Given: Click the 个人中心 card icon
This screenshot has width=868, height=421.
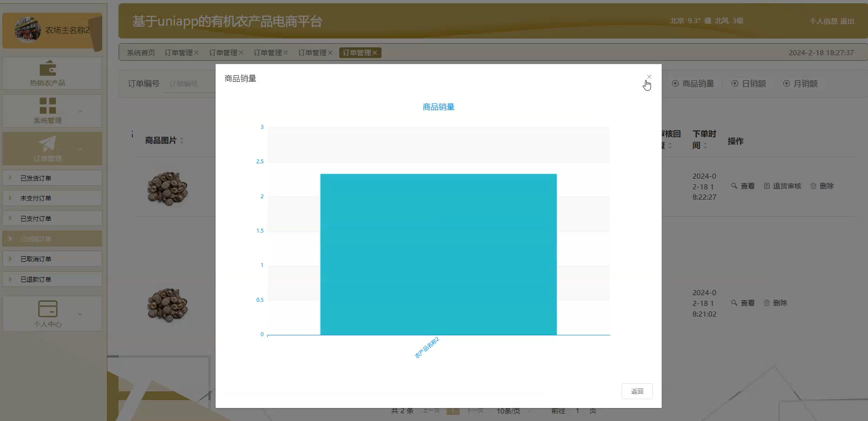Looking at the screenshot, I should tap(48, 309).
